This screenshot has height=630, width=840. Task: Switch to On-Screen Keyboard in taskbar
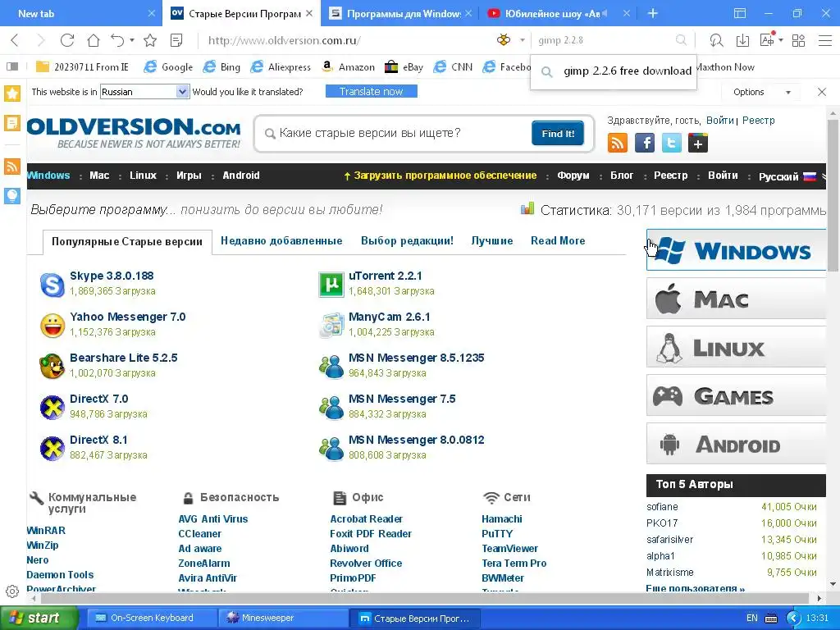[x=152, y=619]
